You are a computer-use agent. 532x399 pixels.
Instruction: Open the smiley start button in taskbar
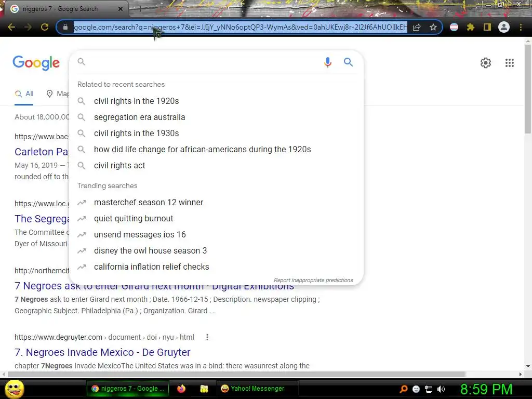pos(15,389)
